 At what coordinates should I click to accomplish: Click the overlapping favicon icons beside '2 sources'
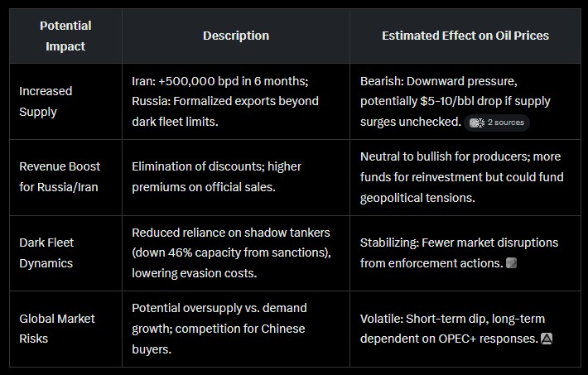click(477, 123)
